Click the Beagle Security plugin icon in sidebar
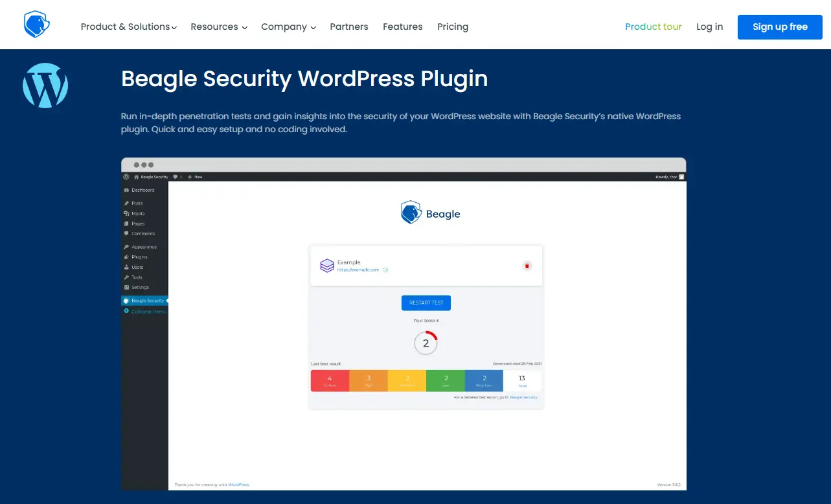831x504 pixels. point(126,301)
